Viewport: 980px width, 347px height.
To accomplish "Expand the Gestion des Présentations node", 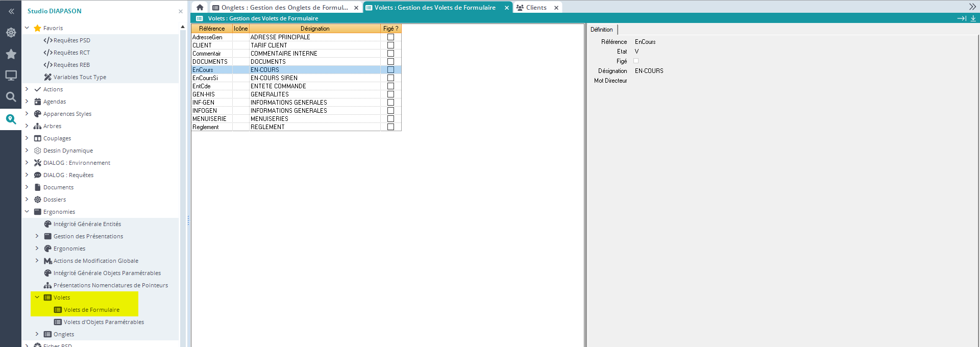I will [37, 236].
